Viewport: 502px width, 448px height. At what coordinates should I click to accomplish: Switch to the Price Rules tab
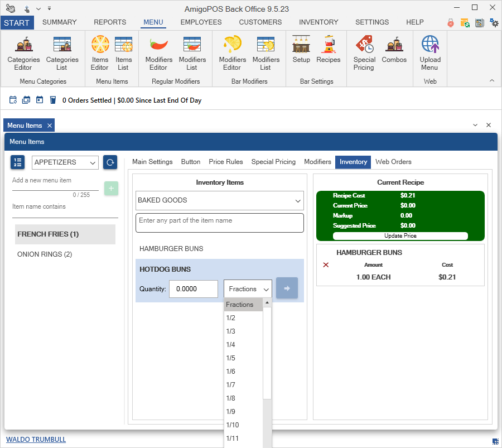pos(226,162)
